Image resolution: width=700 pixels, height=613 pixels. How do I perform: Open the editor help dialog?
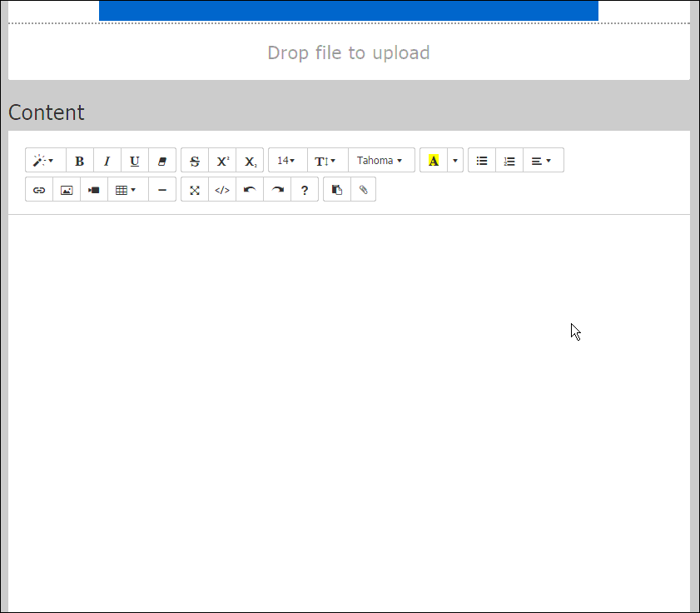305,190
